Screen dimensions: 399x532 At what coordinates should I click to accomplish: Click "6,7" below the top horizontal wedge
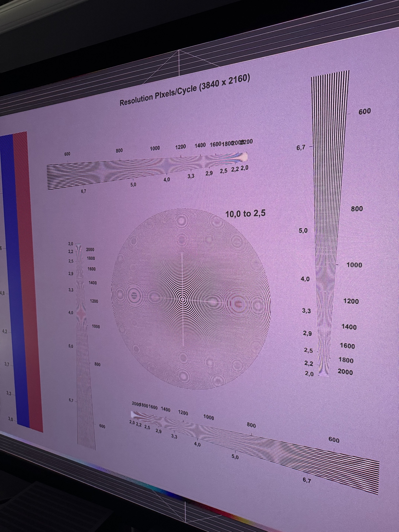(x=83, y=191)
